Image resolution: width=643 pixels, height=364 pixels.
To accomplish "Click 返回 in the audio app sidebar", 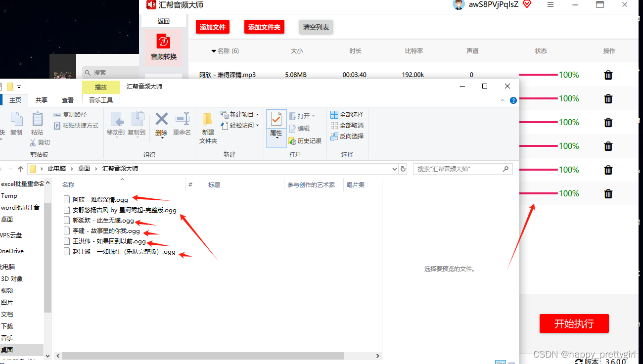I will coord(164,21).
